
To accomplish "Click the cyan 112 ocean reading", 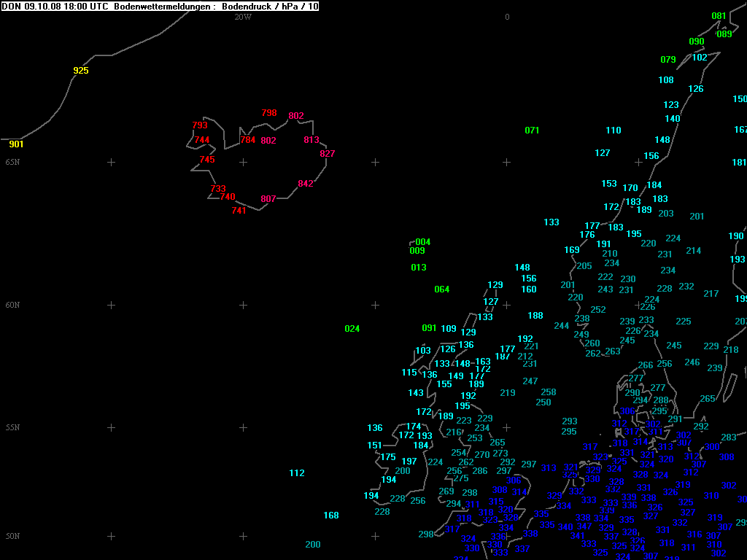I will tap(297, 473).
